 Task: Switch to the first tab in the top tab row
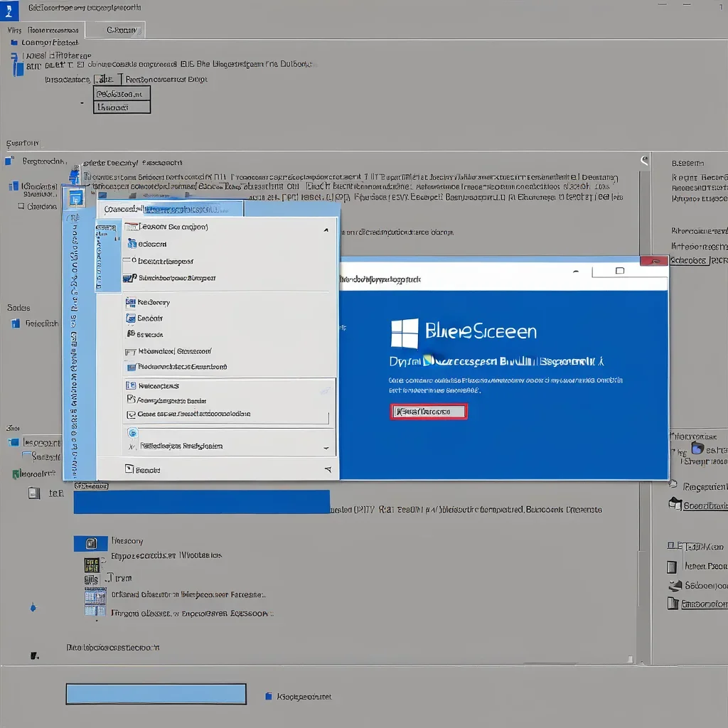[x=43, y=30]
